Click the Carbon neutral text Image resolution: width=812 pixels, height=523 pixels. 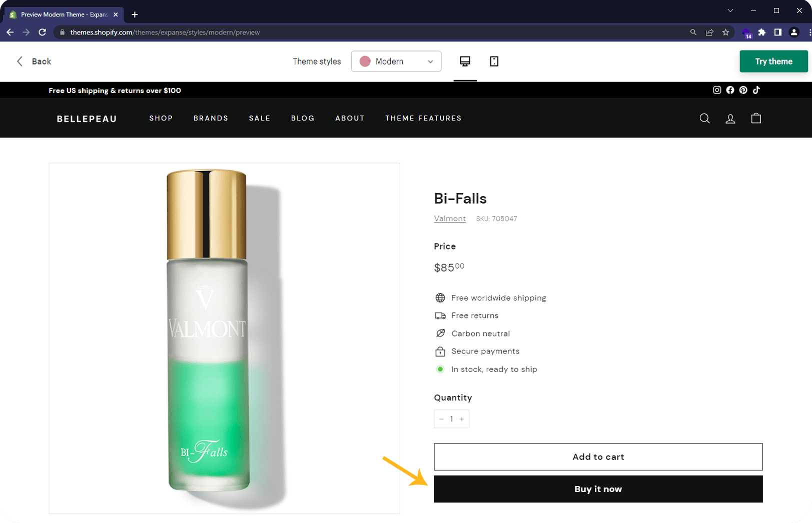point(480,333)
